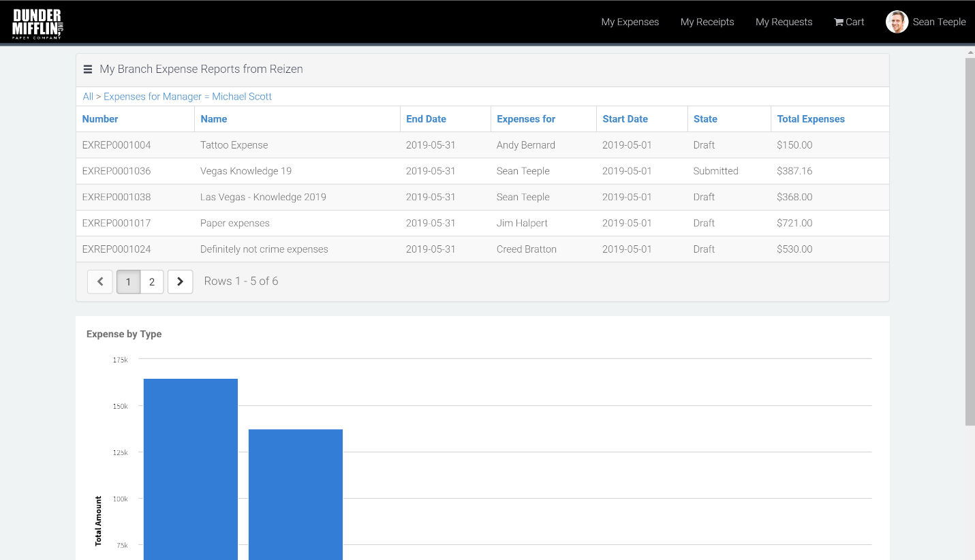The height and width of the screenshot is (560, 975).
Task: Click Tattoo Expense name
Action: coord(234,145)
